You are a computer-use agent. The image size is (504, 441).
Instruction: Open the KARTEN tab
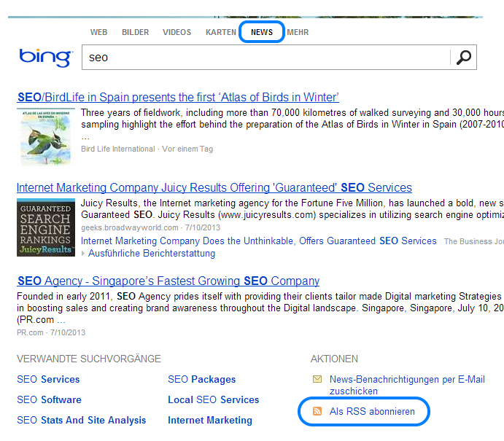click(221, 33)
